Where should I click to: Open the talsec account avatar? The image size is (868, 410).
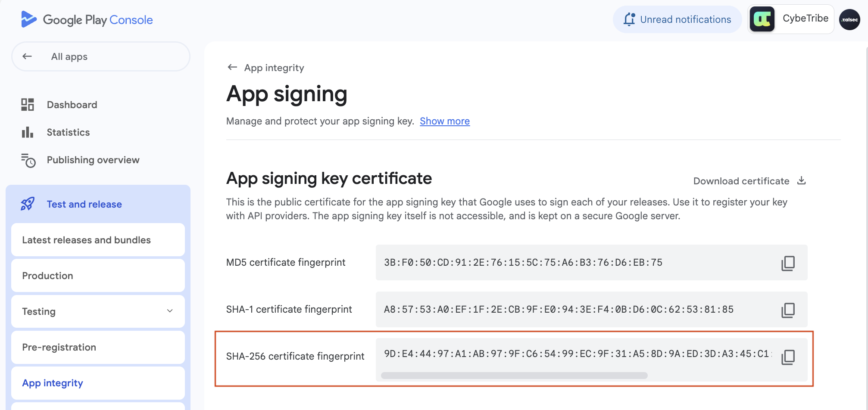pos(849,20)
